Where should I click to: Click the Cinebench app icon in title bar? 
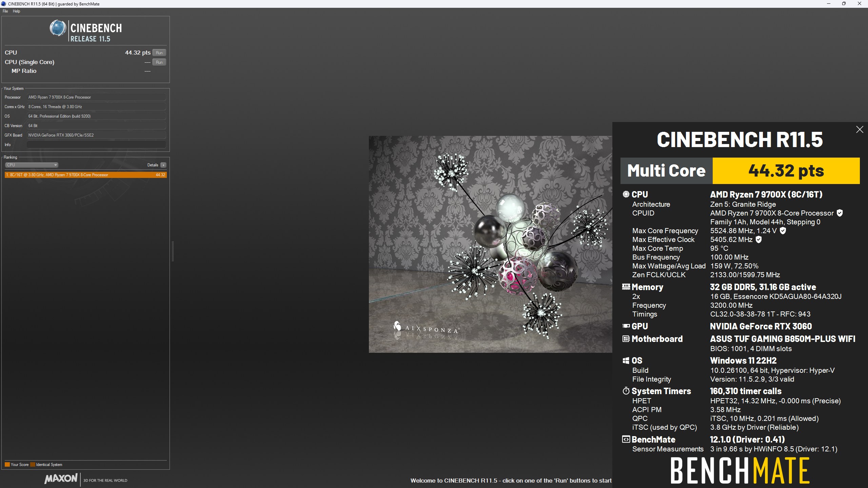pyautogui.click(x=3, y=4)
